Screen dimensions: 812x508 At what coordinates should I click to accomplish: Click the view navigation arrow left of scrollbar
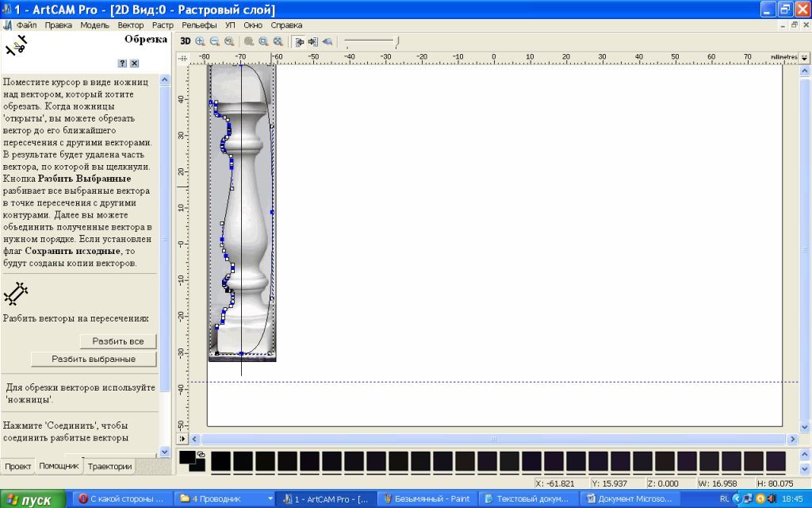[x=183, y=439]
